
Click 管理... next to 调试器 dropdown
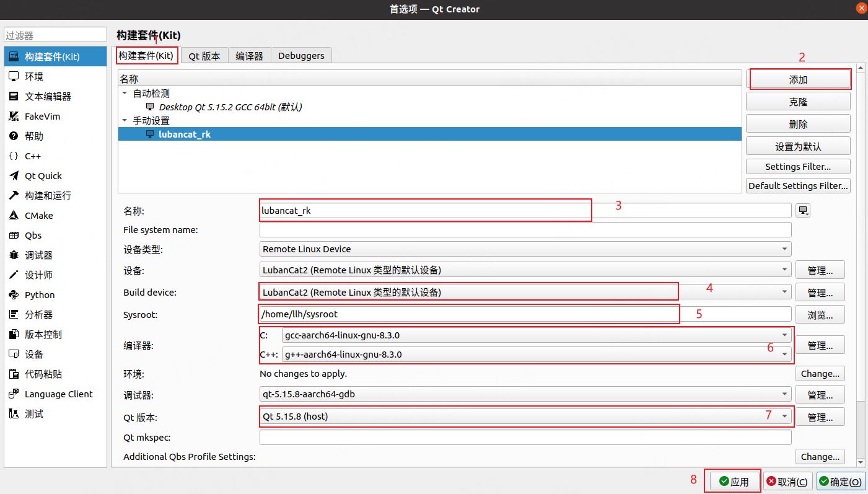click(x=820, y=395)
